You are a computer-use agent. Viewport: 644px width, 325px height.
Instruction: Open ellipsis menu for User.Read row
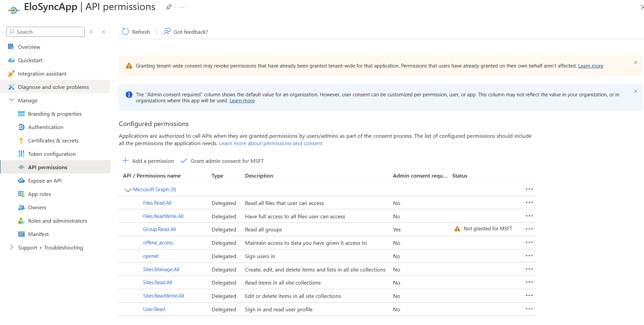[x=529, y=309]
